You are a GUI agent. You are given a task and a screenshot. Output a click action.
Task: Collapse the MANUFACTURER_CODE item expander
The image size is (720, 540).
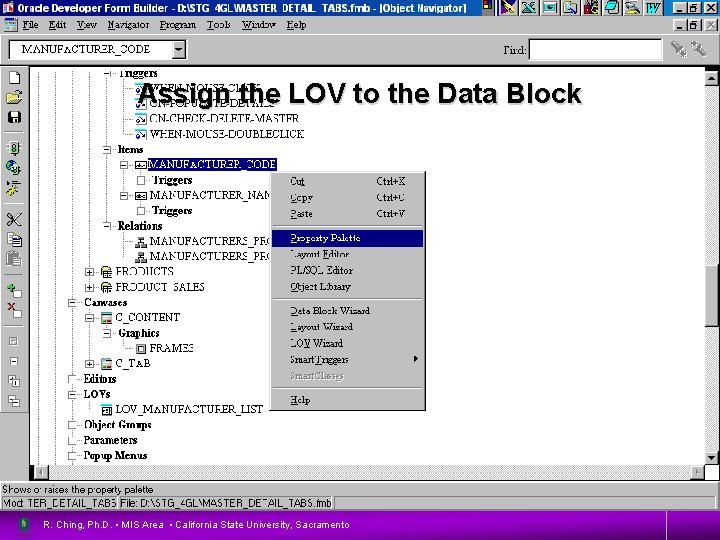[x=124, y=164]
